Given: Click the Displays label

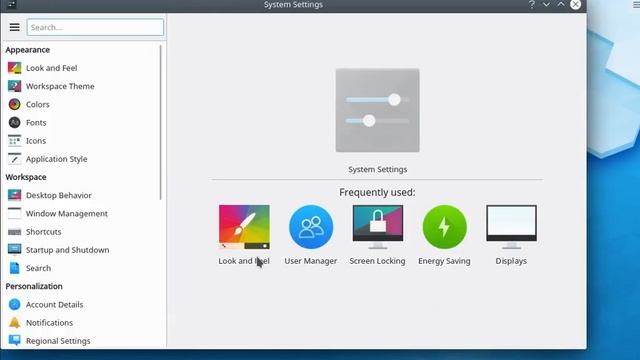Looking at the screenshot, I should tap(511, 261).
